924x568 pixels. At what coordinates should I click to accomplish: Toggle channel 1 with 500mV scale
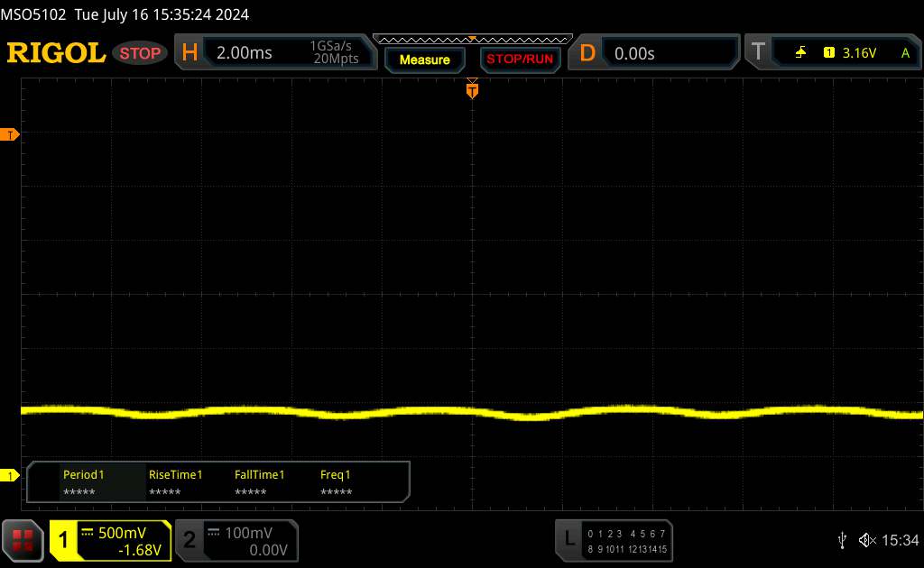click(110, 540)
